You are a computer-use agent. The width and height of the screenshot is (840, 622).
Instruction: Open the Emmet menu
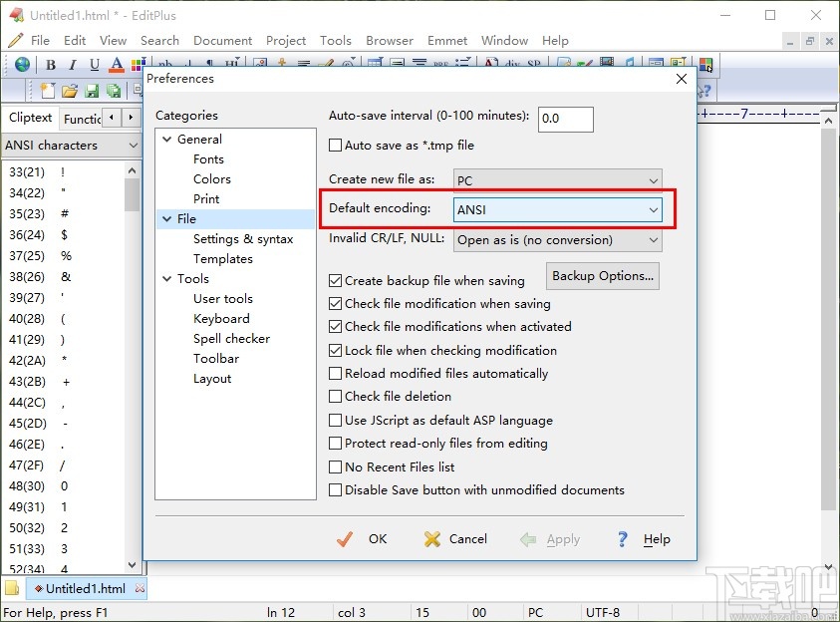click(447, 41)
